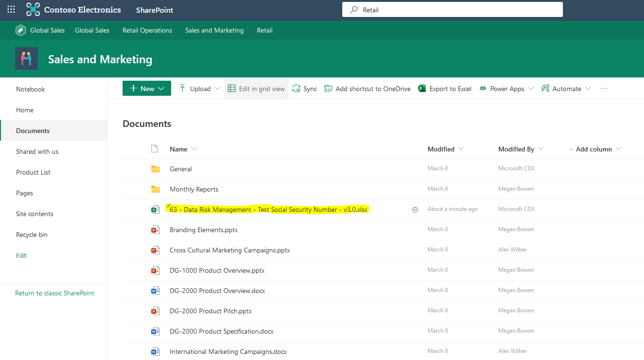Click the Power Apps icon
The image size is (644, 360).
[483, 89]
